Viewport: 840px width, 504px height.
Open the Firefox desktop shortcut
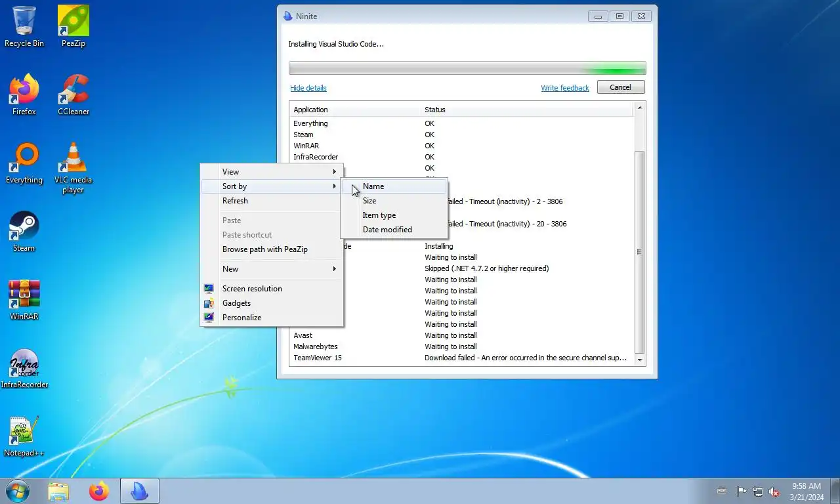coord(24,94)
